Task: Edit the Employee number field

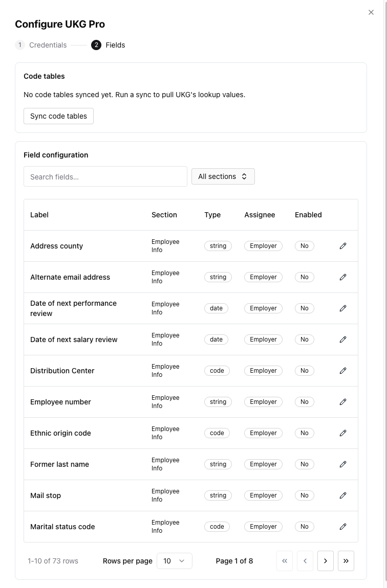Action: [342, 401]
